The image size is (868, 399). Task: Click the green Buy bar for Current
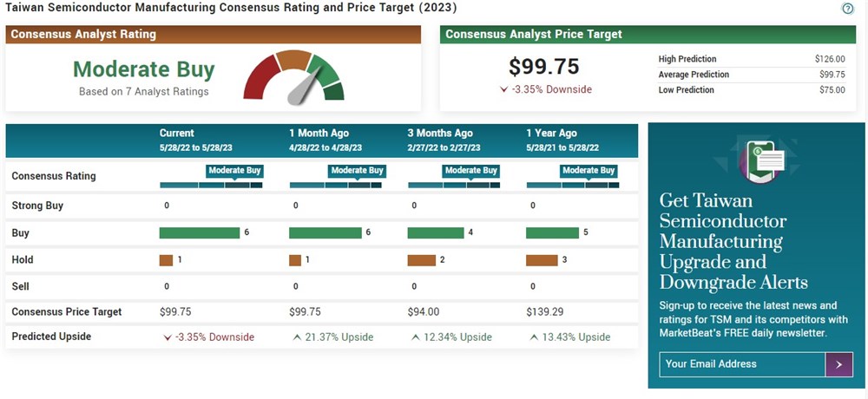200,232
